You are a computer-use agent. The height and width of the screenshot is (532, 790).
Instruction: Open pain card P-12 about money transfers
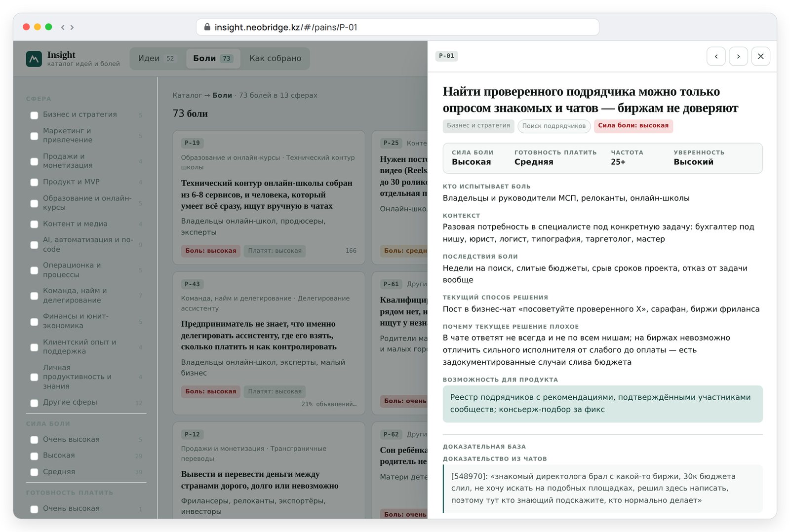pyautogui.click(x=269, y=470)
